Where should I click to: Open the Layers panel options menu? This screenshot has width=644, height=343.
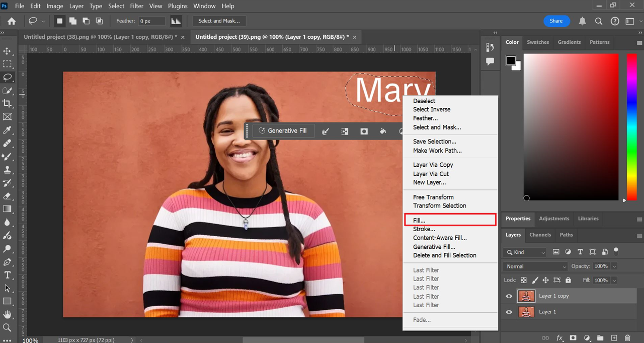[639, 235]
